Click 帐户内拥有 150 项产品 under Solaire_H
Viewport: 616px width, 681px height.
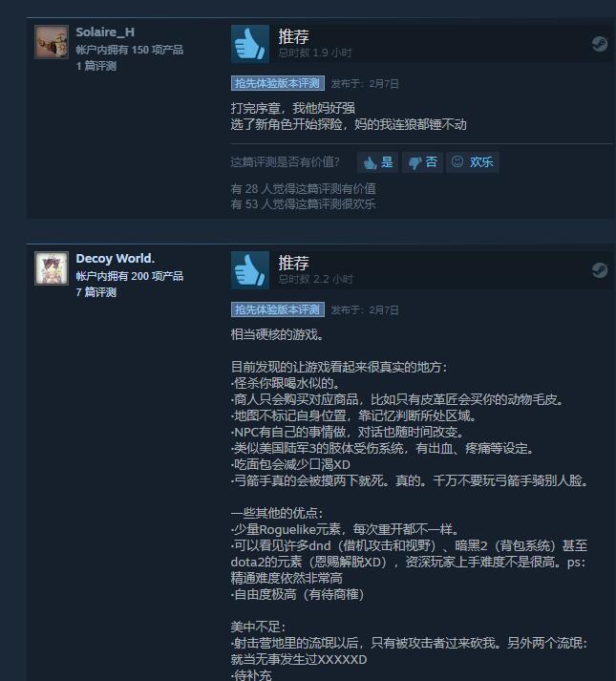[130, 50]
